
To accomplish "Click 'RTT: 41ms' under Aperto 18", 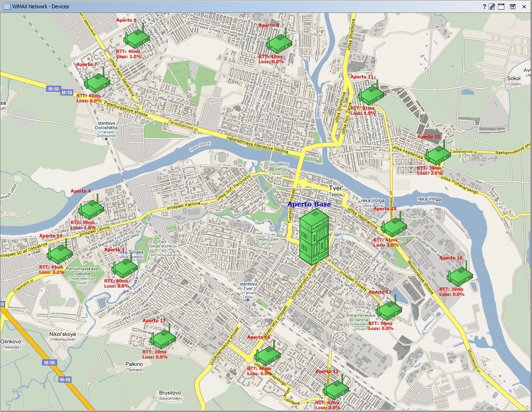I will [385, 240].
